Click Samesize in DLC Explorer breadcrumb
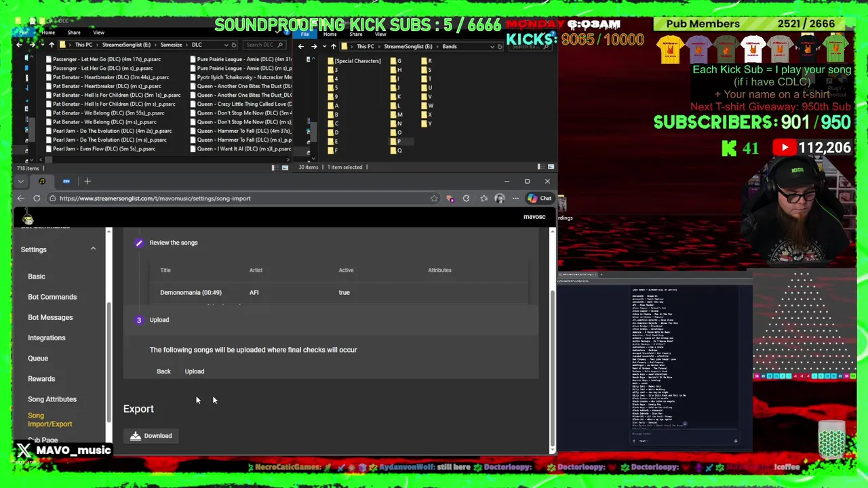Screen dimensions: 868x488 [x=171, y=45]
